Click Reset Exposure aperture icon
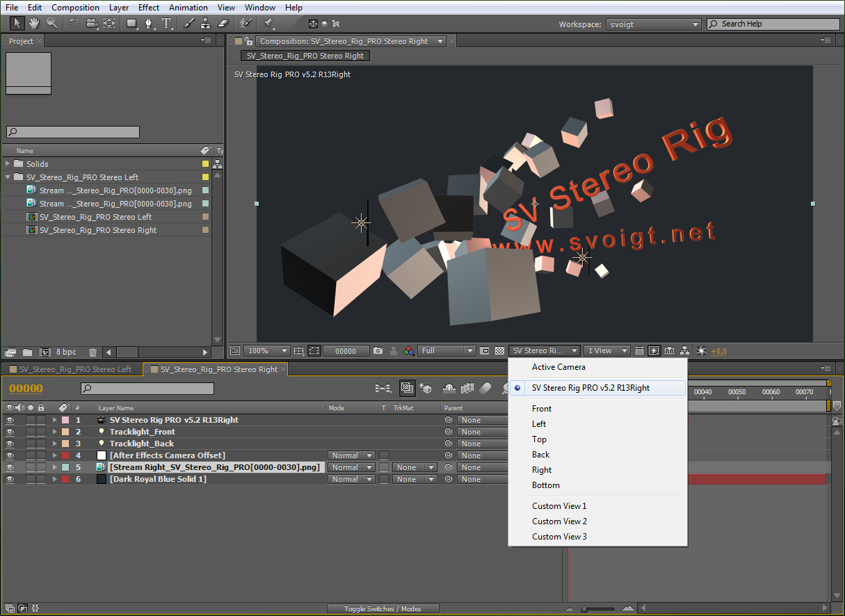The width and height of the screenshot is (845, 616). click(x=701, y=351)
